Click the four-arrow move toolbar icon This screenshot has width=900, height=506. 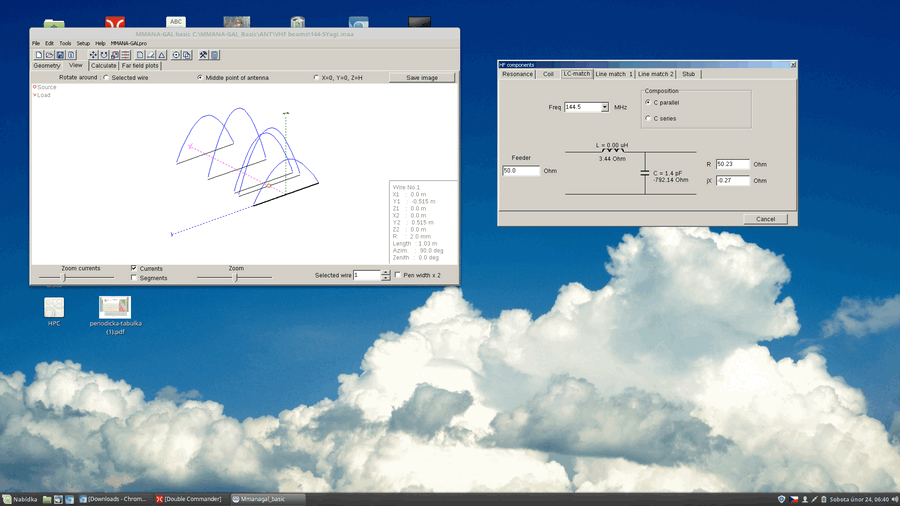(93, 55)
